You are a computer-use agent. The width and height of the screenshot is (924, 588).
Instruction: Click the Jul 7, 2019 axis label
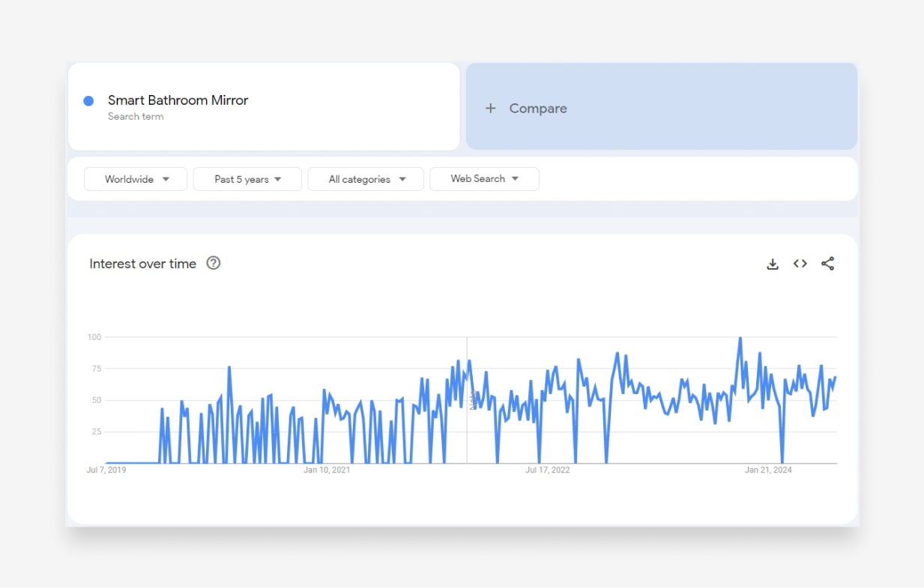(x=106, y=470)
